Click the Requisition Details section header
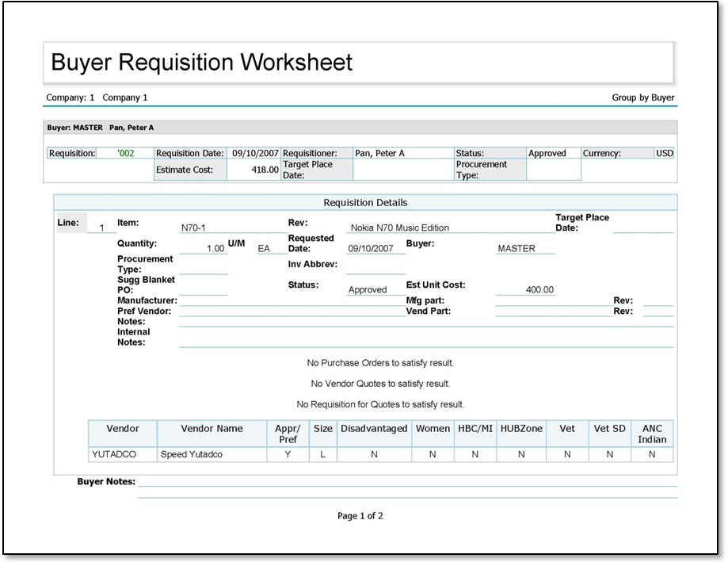Image resolution: width=728 pixels, height=562 pixels. tap(365, 203)
